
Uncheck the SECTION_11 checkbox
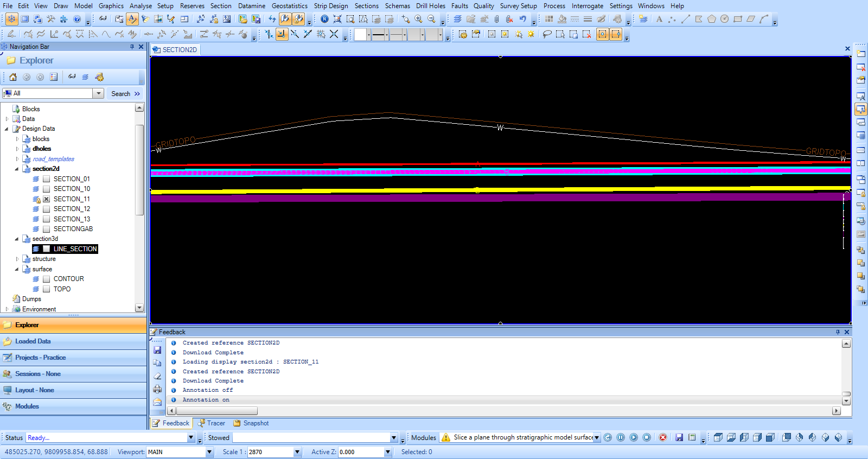pyautogui.click(x=47, y=199)
